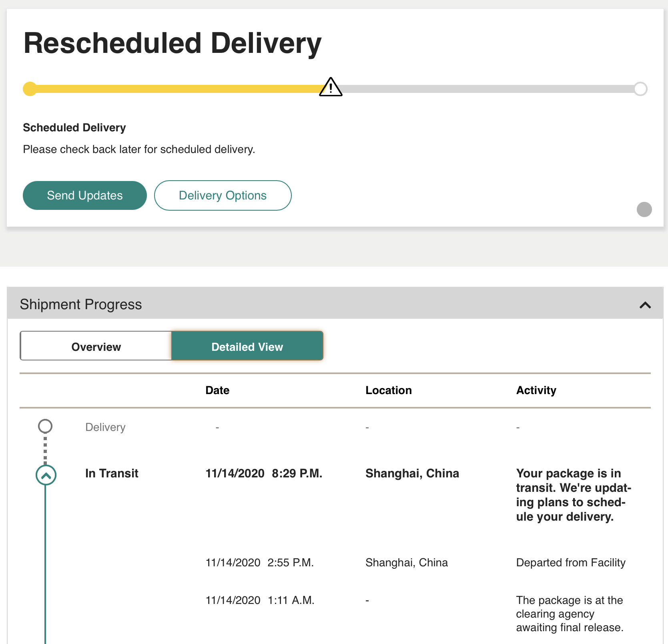The height and width of the screenshot is (644, 668).
Task: Click the gray circle near card corner
Action: tap(644, 209)
